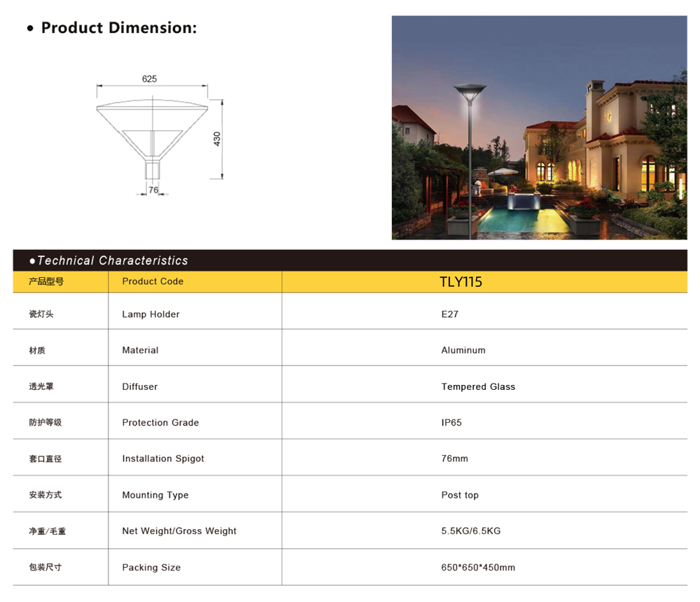The width and height of the screenshot is (700, 602).
Task: Click the Lamp Holder row label
Action: pos(150,314)
